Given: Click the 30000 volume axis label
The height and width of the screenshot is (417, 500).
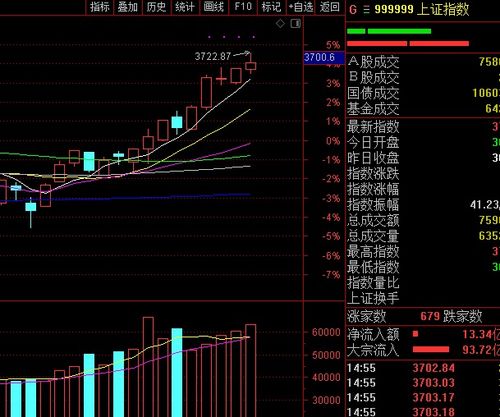Looking at the screenshot, I should pos(326,400).
